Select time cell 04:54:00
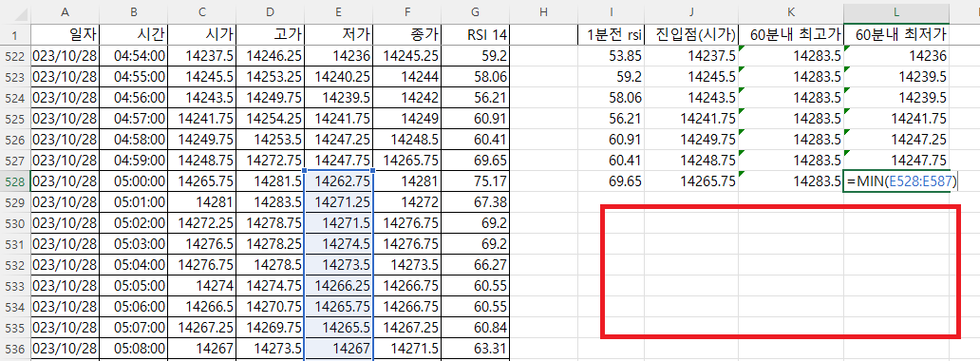 click(133, 56)
